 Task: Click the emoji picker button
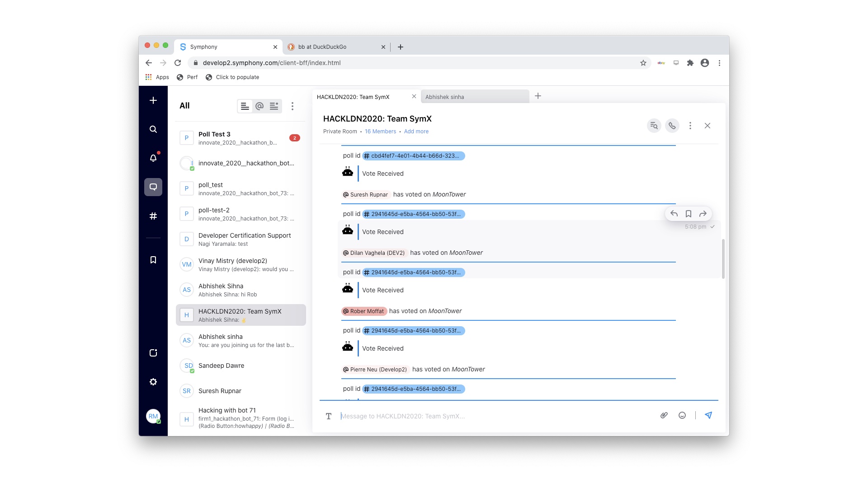coord(682,415)
